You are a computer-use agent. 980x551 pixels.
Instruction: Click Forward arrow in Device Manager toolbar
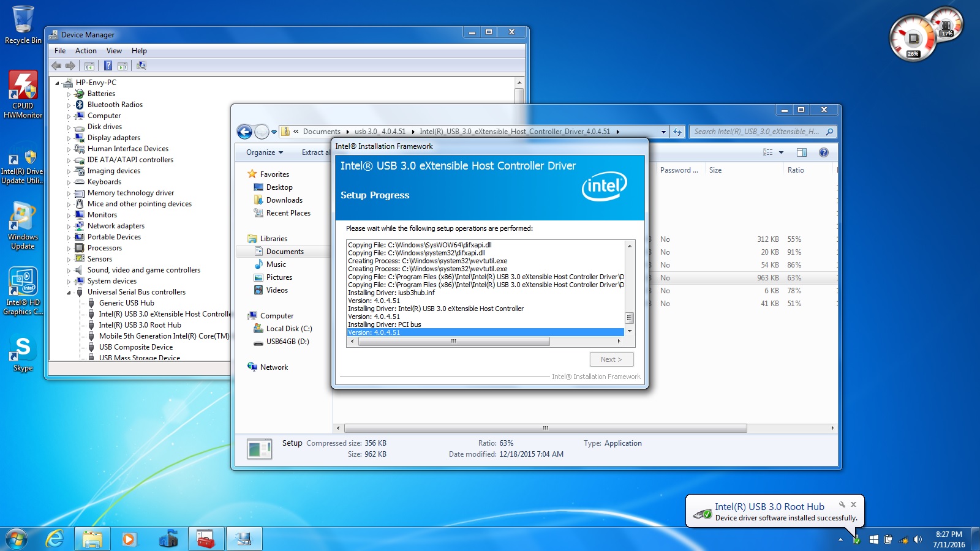click(70, 66)
